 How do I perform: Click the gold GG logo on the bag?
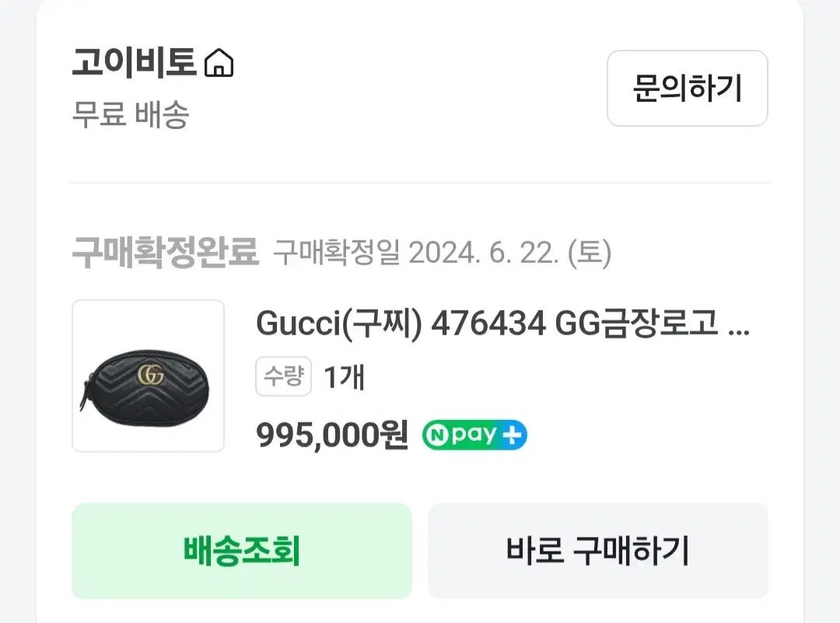coord(150,375)
